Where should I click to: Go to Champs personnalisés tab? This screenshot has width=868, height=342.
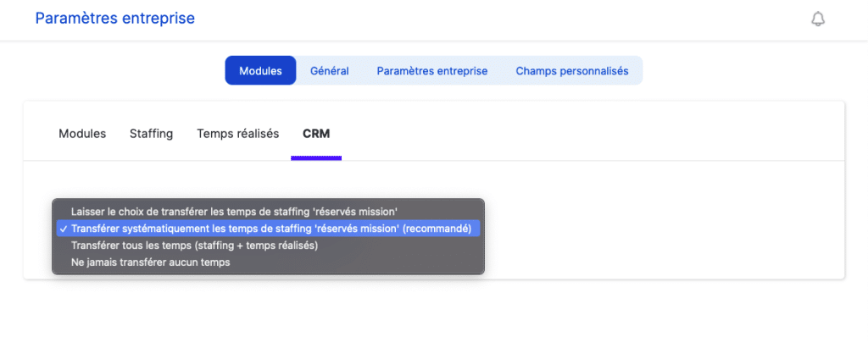pyautogui.click(x=572, y=71)
